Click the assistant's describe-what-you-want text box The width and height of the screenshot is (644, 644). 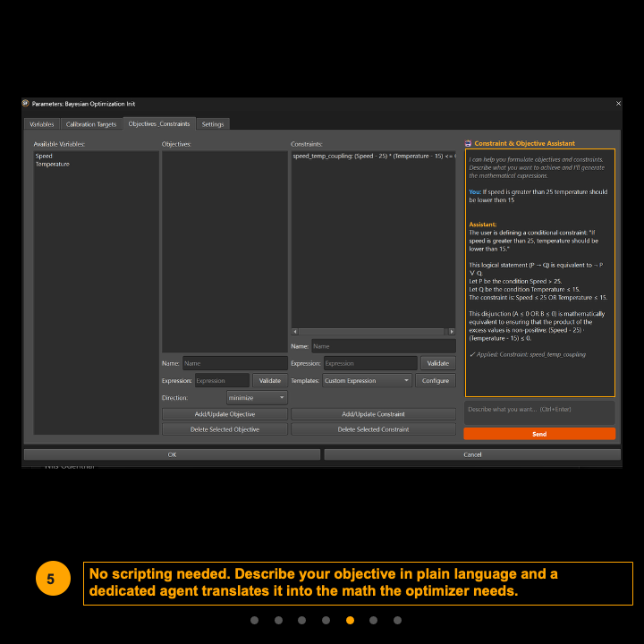pos(538,410)
